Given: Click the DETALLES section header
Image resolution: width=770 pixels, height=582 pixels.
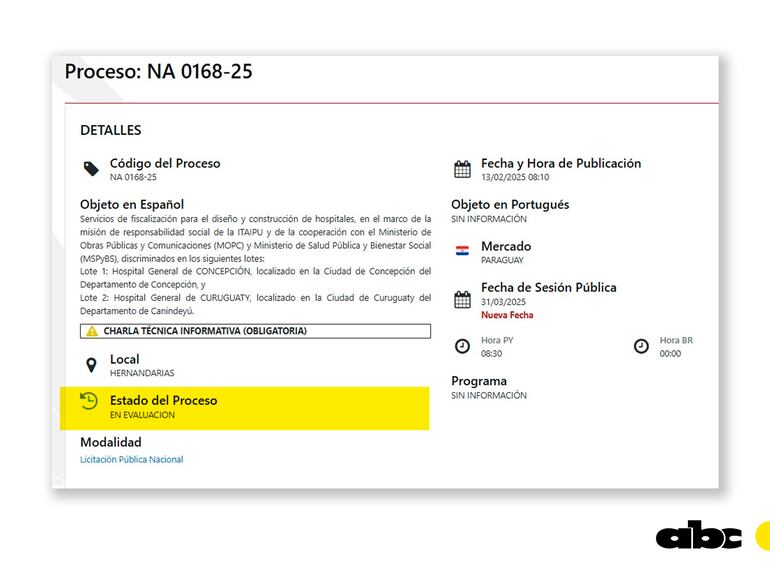Looking at the screenshot, I should coord(110,130).
